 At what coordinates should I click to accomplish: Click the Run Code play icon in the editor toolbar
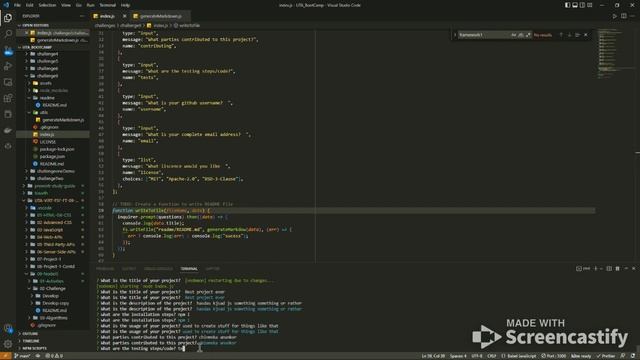click(x=615, y=16)
